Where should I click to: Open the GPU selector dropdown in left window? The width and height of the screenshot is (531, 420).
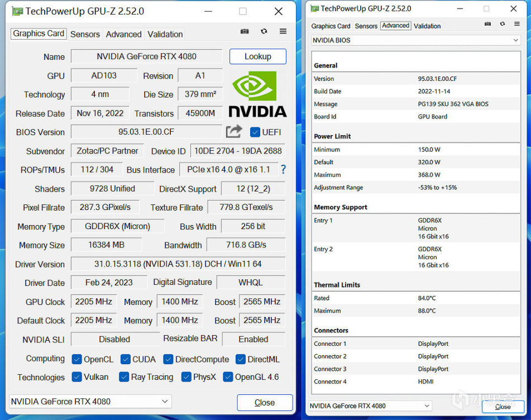click(90, 402)
